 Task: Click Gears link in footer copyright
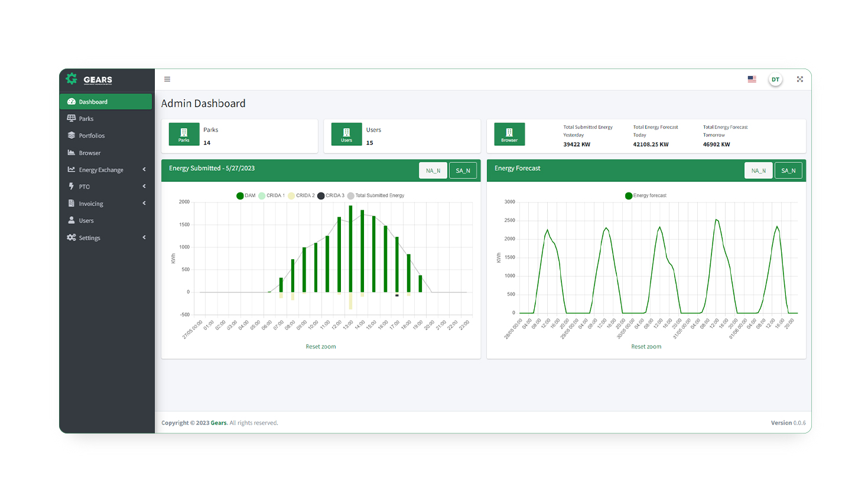pos(219,423)
